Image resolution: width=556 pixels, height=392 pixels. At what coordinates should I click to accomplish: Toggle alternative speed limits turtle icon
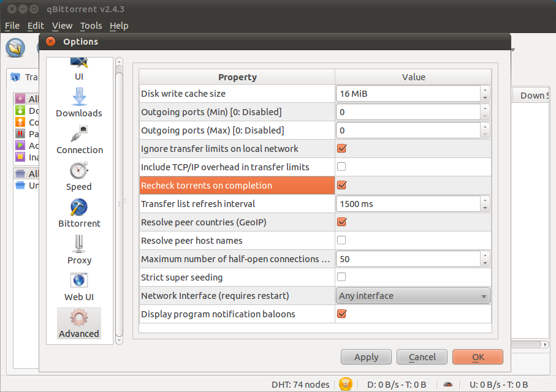tap(448, 384)
